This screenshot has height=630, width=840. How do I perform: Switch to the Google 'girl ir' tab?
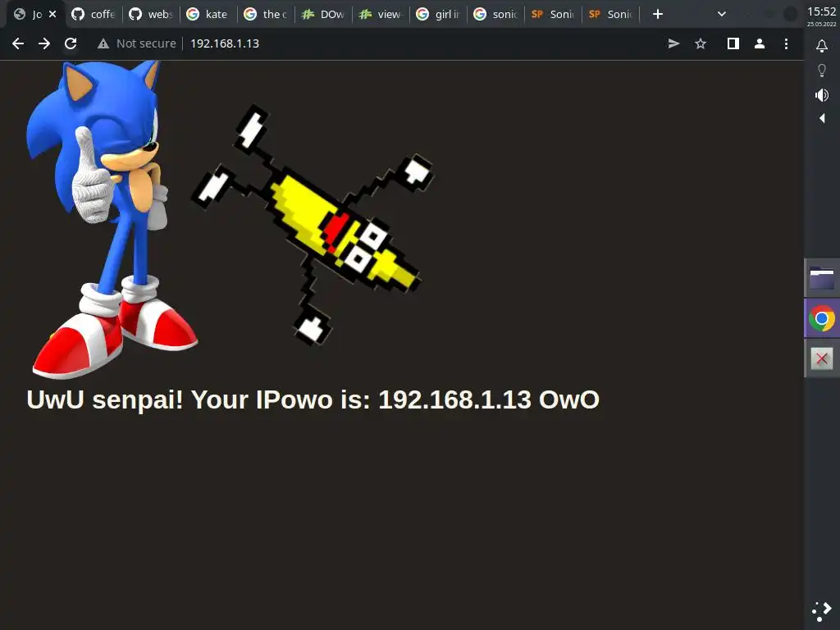click(x=438, y=14)
